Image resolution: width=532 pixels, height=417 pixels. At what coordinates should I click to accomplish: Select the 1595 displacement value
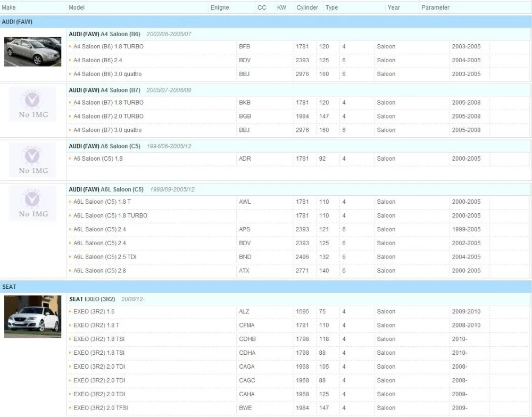[x=302, y=311]
